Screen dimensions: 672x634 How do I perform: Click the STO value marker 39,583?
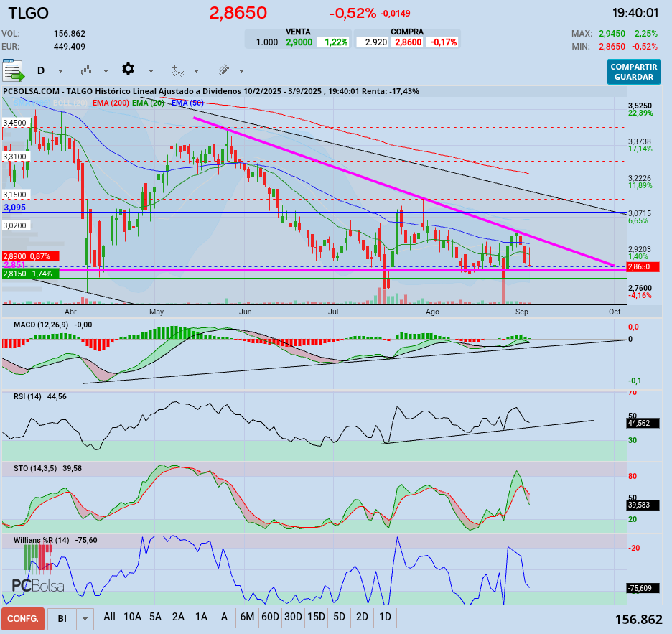click(x=643, y=505)
